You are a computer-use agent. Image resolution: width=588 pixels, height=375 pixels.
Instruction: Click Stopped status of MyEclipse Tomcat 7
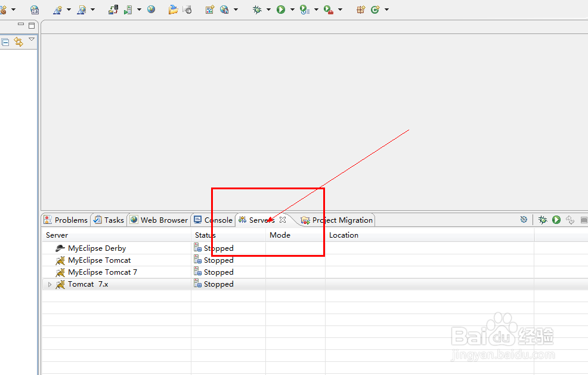coord(219,272)
